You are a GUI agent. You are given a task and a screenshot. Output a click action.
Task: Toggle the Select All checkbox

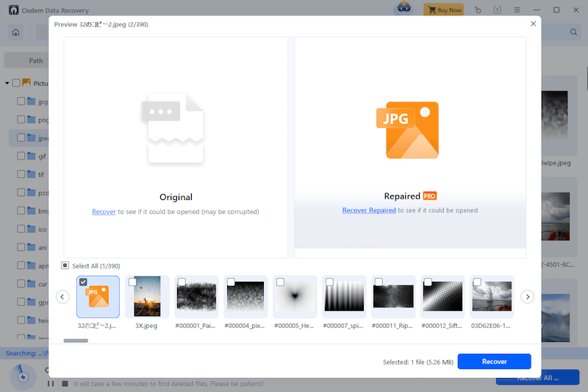(65, 266)
